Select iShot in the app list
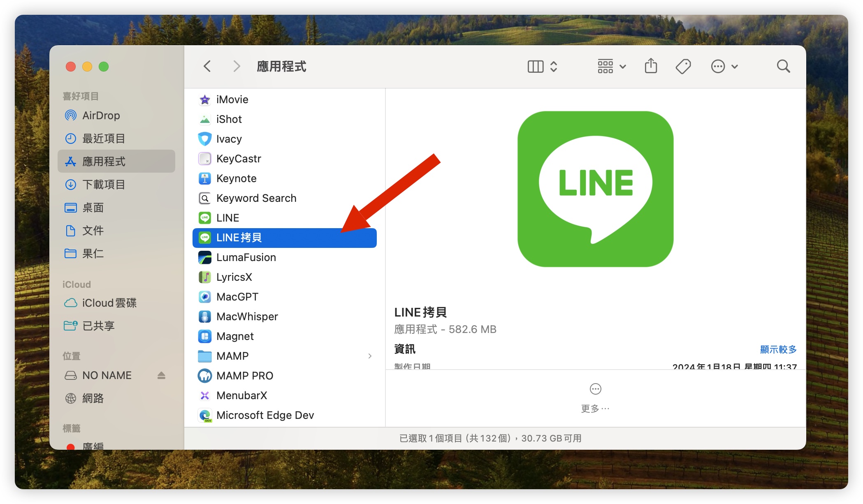The height and width of the screenshot is (504, 863). [x=285, y=119]
